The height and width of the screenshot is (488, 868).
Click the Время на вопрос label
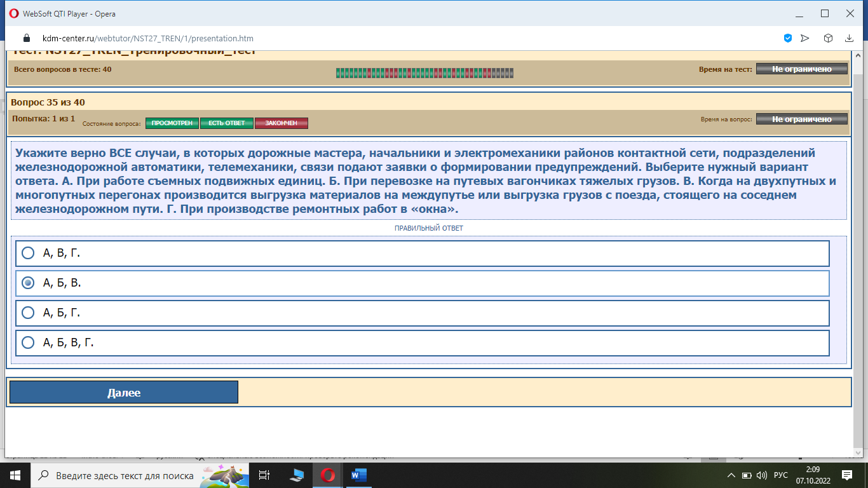pyautogui.click(x=726, y=119)
